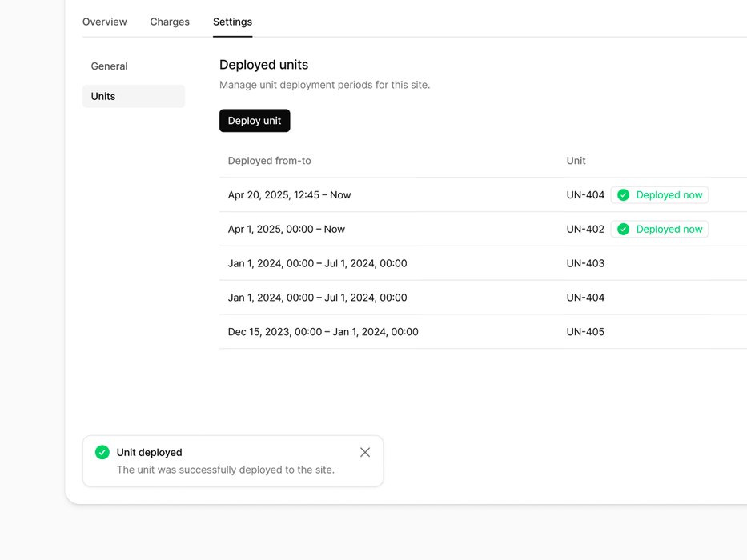
Task: Click the Unit column header
Action: click(576, 161)
